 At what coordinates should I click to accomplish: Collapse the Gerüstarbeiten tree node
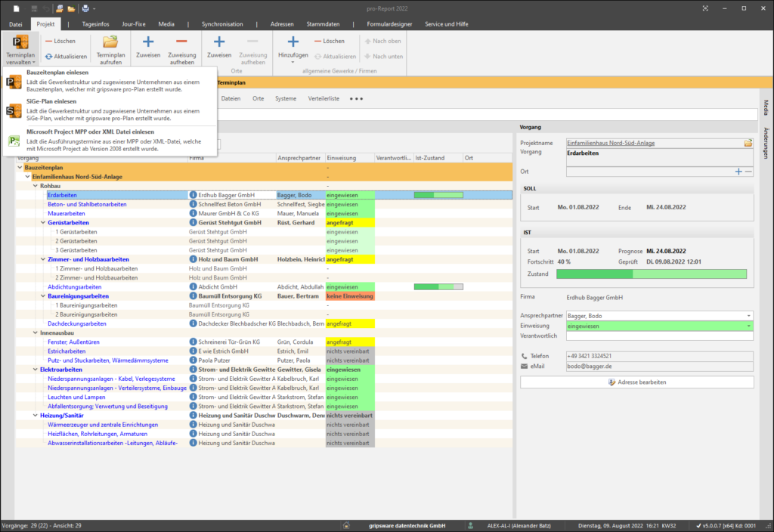(x=42, y=223)
